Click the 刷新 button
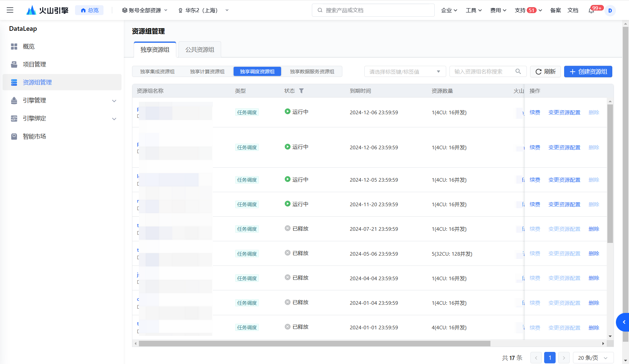This screenshot has width=629, height=364. coord(545,72)
